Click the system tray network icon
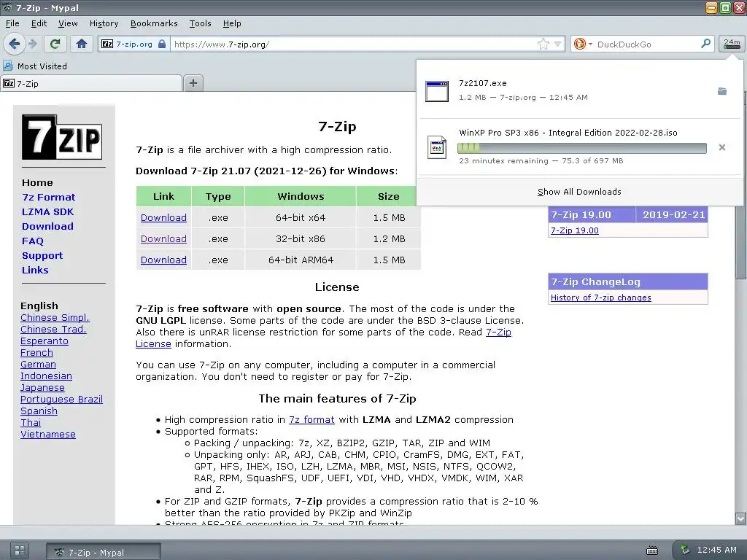 point(684,550)
